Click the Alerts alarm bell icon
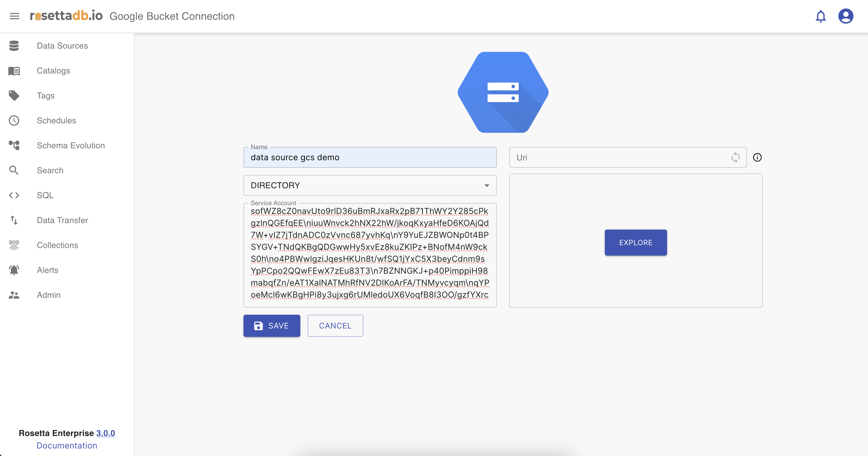The image size is (868, 456). click(x=14, y=270)
